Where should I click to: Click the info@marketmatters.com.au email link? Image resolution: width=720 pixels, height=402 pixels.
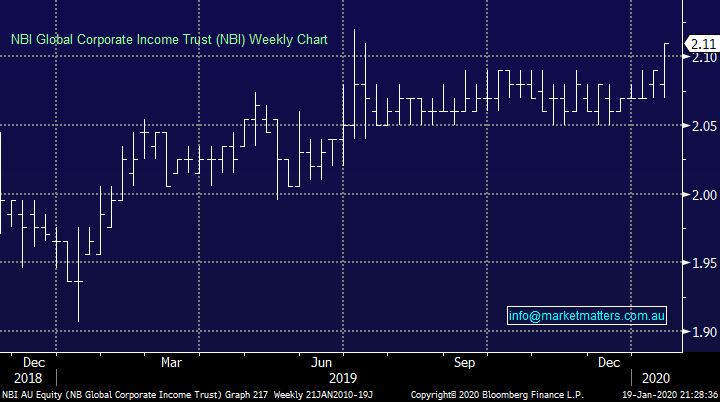[x=586, y=315]
